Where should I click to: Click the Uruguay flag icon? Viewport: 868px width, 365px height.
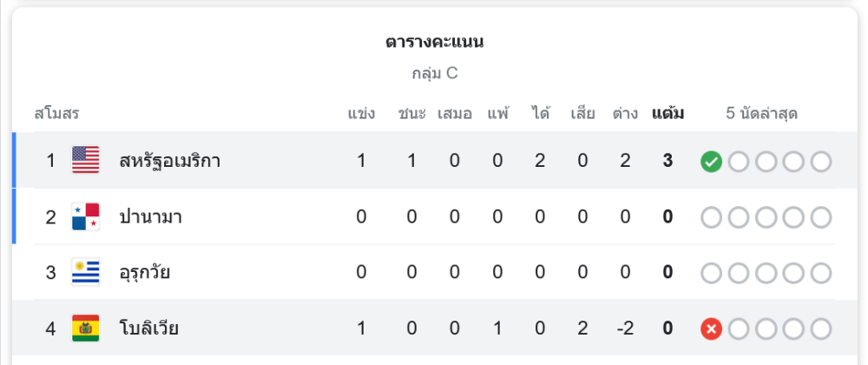pyautogui.click(x=85, y=272)
